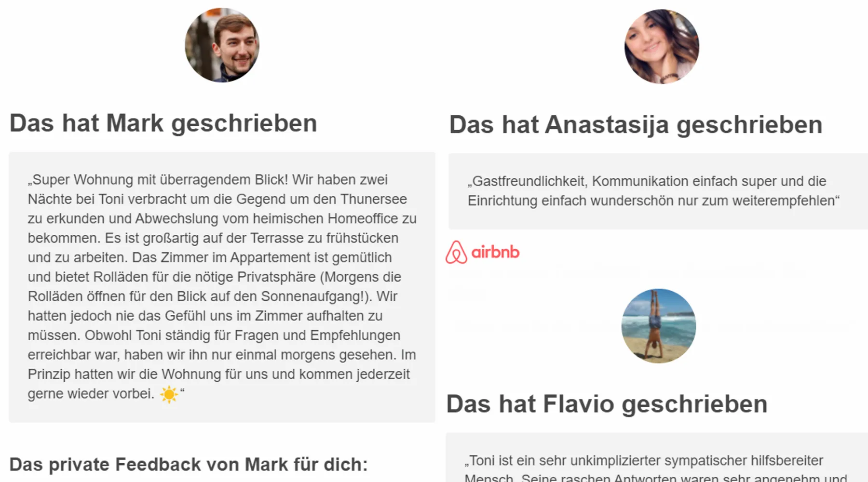Click heading Das hat Flavio geschrieben
This screenshot has height=482, width=868.
pyautogui.click(x=607, y=404)
